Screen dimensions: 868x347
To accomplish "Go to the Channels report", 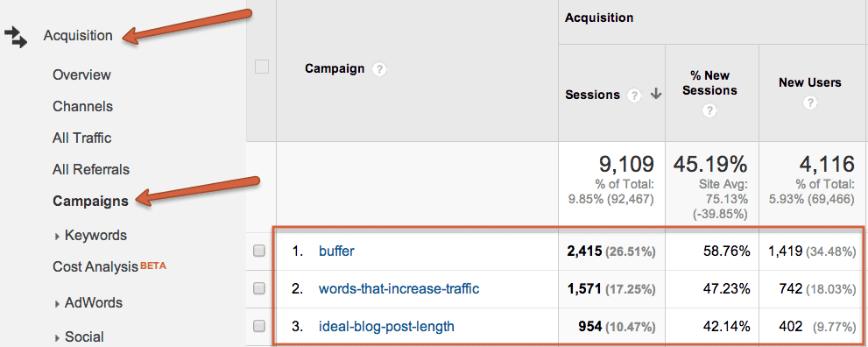I will 83,106.
